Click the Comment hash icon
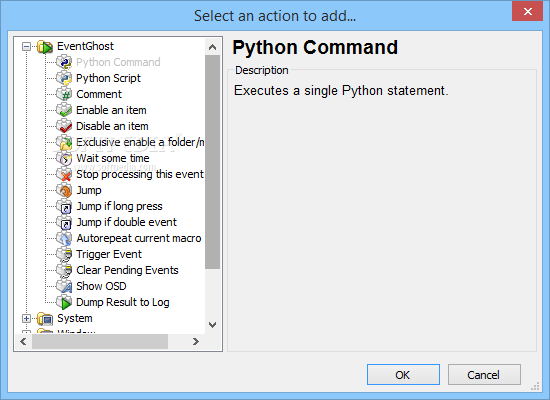The width and height of the screenshot is (550, 400). [64, 94]
